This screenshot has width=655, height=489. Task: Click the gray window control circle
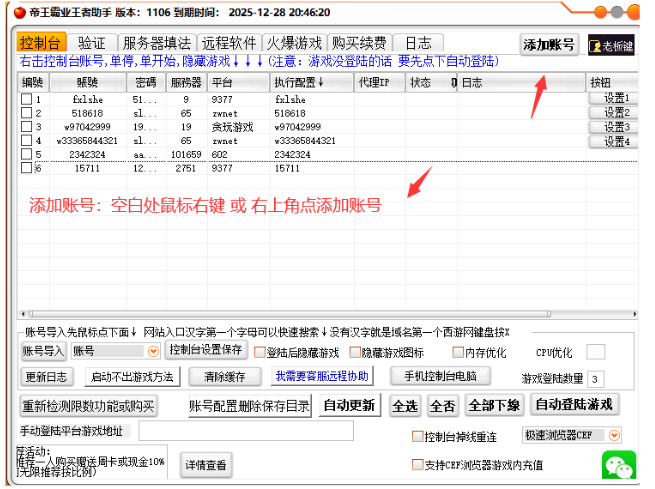[x=617, y=12]
